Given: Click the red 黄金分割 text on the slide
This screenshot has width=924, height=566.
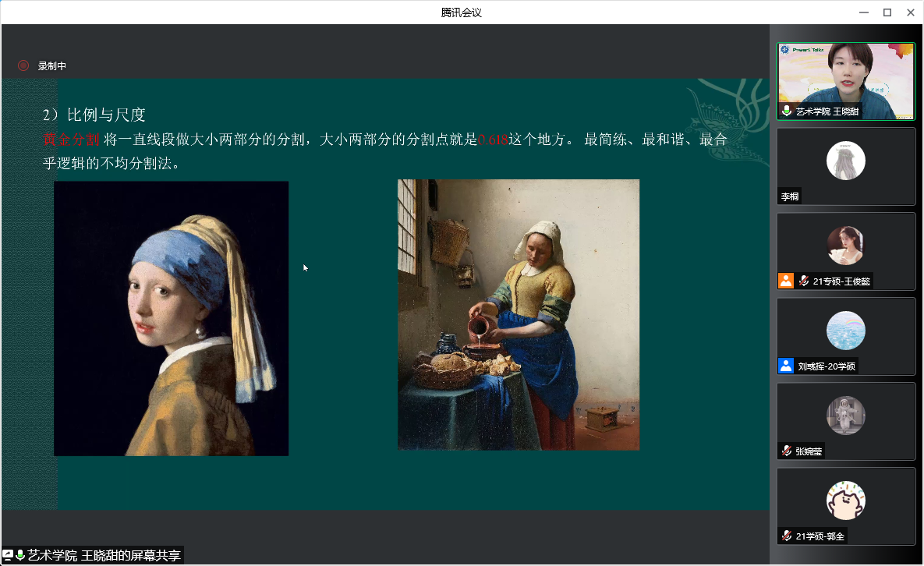Looking at the screenshot, I should click(x=71, y=140).
